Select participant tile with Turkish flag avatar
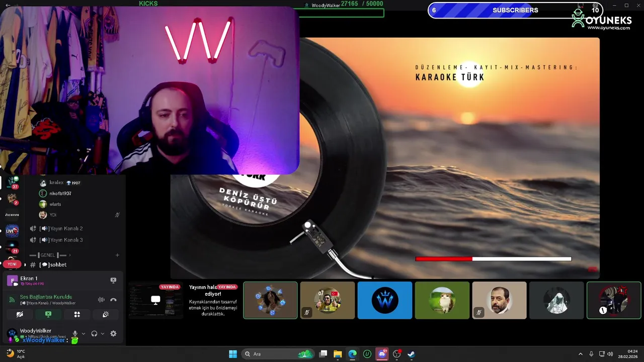644x362 pixels. click(328, 300)
